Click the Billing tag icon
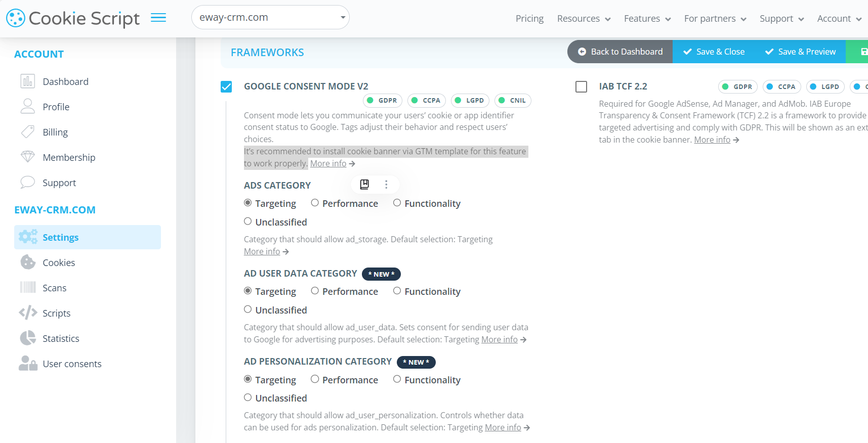This screenshot has width=868, height=443. point(28,131)
